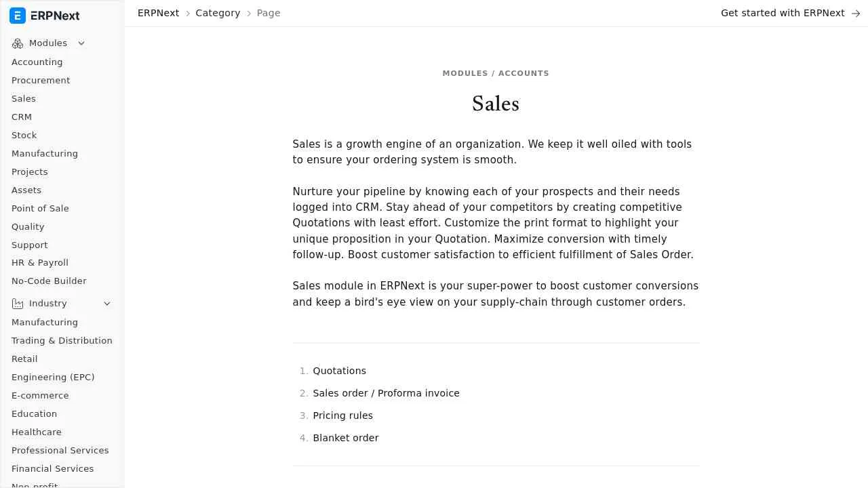
Task: Click ERPNext in the breadcrumb
Action: tap(158, 14)
